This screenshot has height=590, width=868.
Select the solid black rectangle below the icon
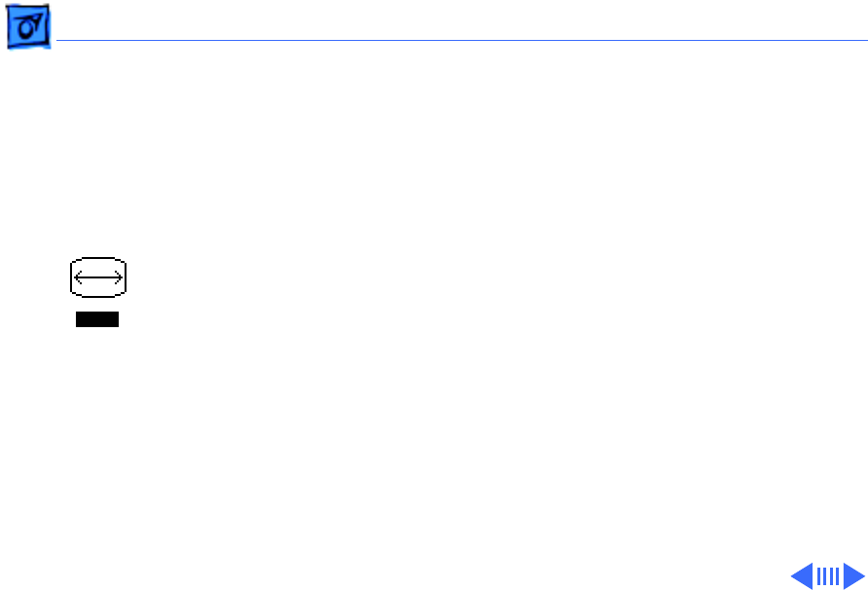[x=97, y=319]
